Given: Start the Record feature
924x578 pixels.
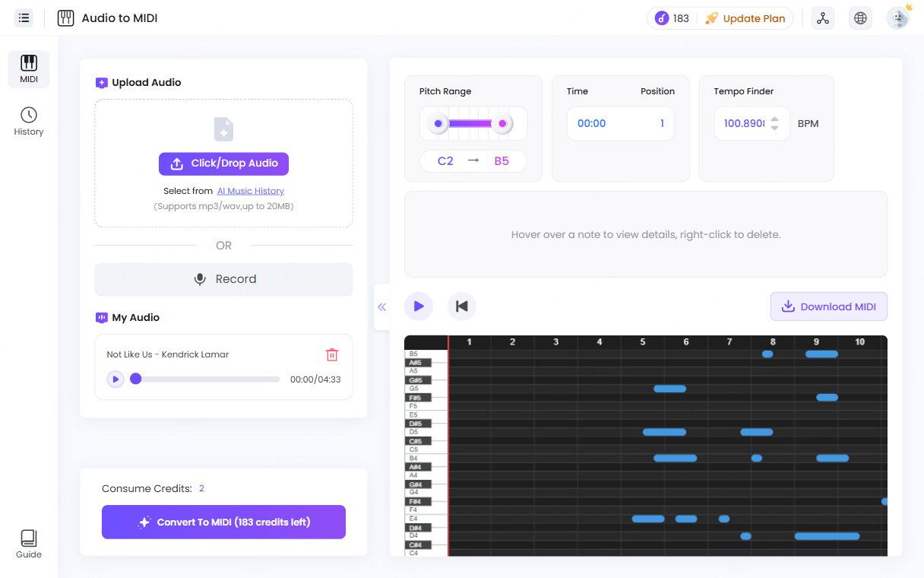Looking at the screenshot, I should pyautogui.click(x=223, y=279).
